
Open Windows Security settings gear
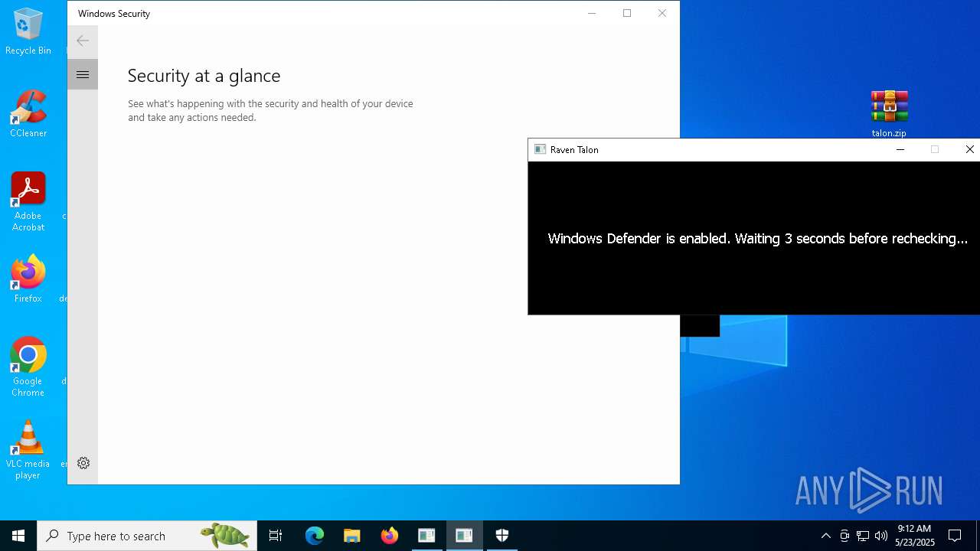click(83, 463)
